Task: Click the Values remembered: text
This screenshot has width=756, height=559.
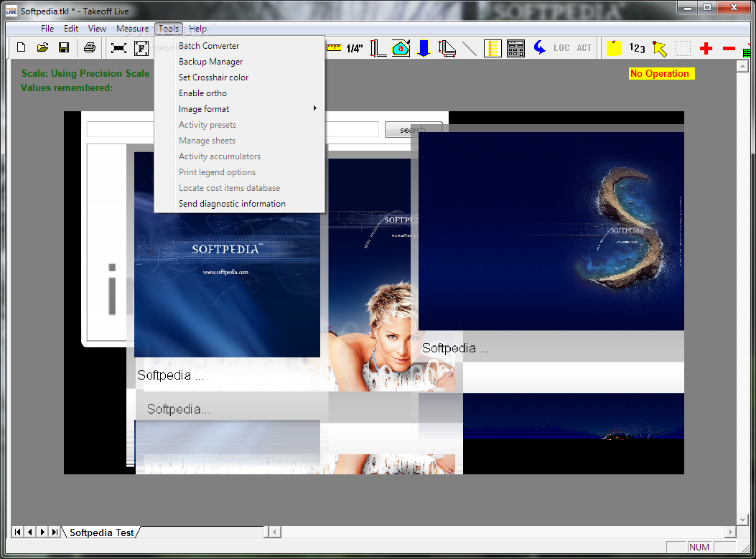Action: (67, 88)
